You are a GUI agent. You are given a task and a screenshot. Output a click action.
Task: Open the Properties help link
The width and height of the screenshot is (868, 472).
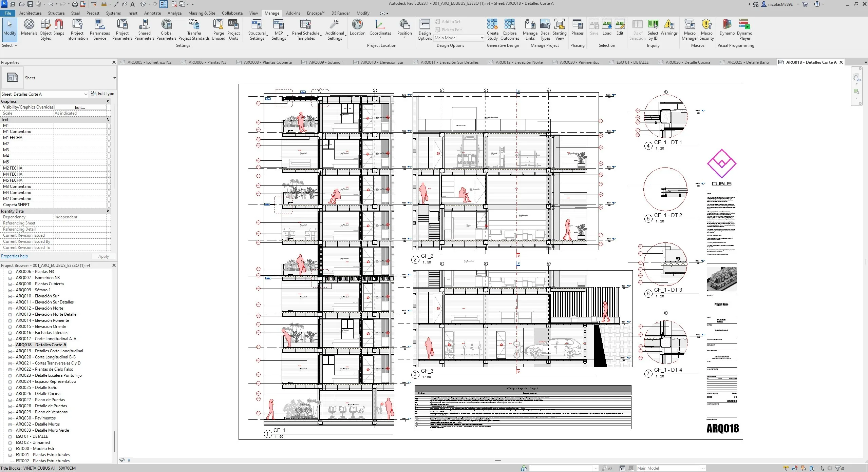(x=14, y=256)
